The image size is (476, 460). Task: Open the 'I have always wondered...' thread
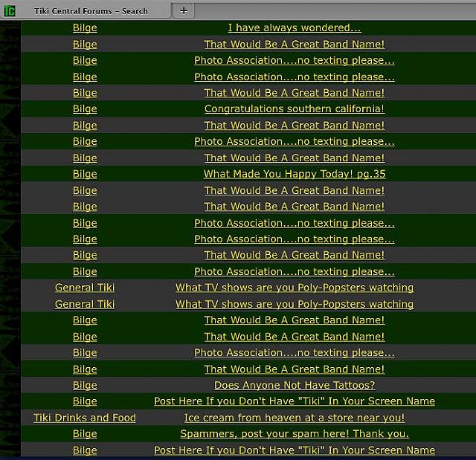pyautogui.click(x=295, y=28)
